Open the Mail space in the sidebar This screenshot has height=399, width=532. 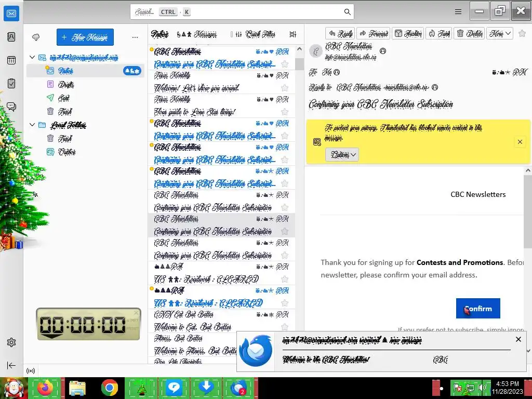pyautogui.click(x=11, y=14)
